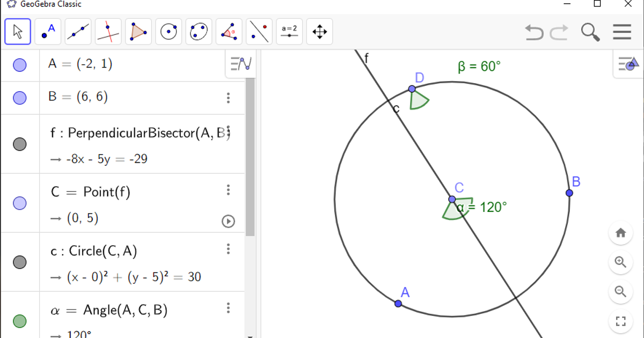644x338 pixels.
Task: Open more options for C = Point(f)
Action: click(229, 190)
